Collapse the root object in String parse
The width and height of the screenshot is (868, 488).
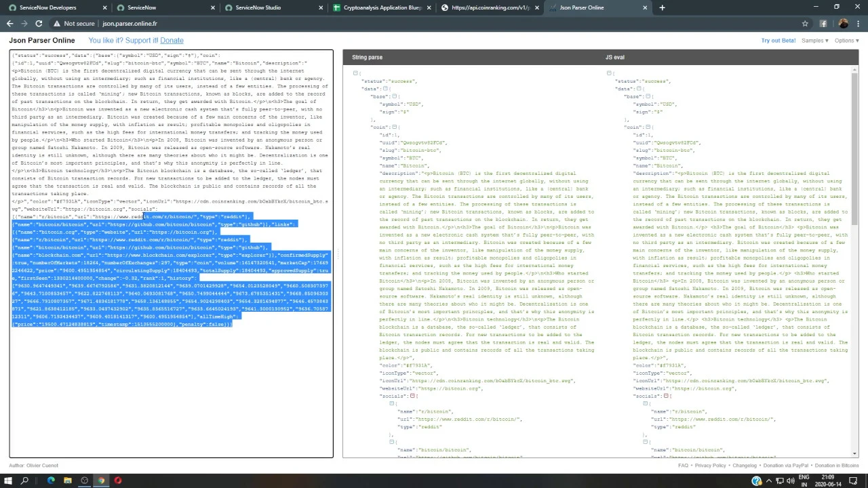click(355, 73)
